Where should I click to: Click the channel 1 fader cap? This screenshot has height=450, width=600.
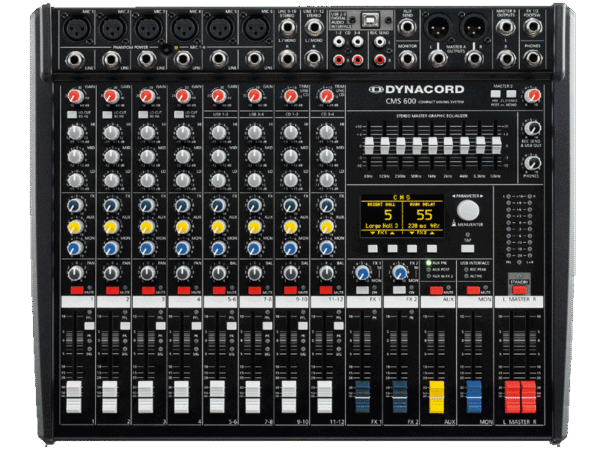(74, 396)
